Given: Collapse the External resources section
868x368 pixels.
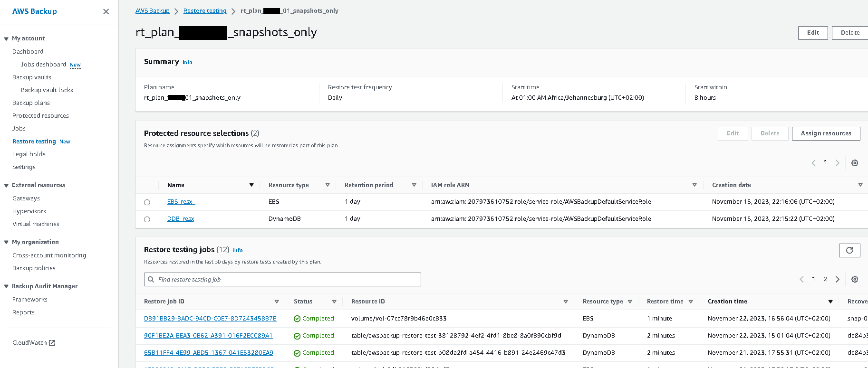Looking at the screenshot, I should (x=6, y=186).
